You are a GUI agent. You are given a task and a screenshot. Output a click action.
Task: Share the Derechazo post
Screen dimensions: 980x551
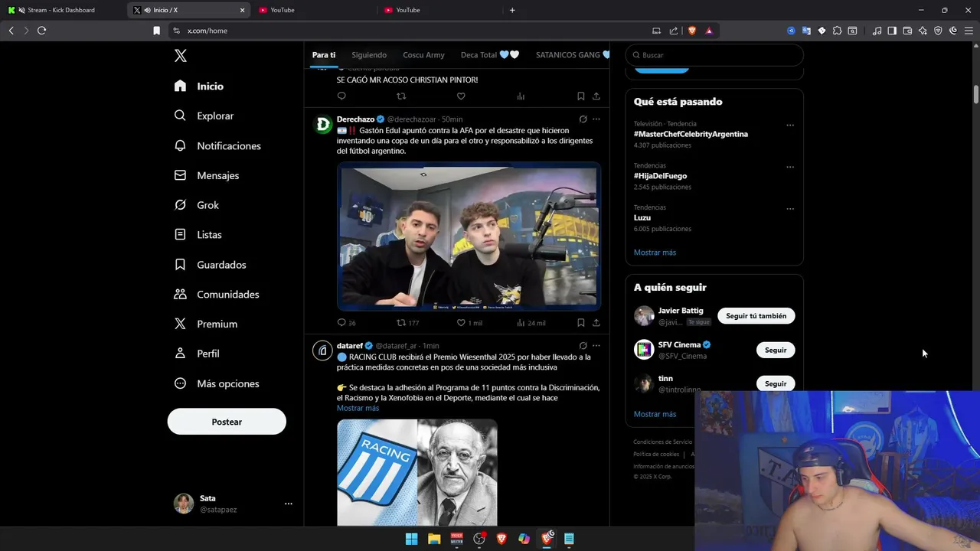pyautogui.click(x=596, y=323)
